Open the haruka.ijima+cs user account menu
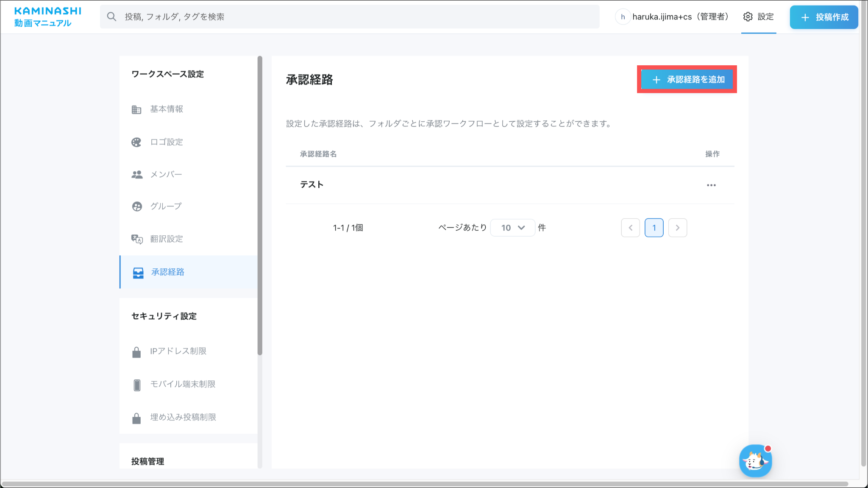Screen dimensions: 868x488 pyautogui.click(x=673, y=17)
